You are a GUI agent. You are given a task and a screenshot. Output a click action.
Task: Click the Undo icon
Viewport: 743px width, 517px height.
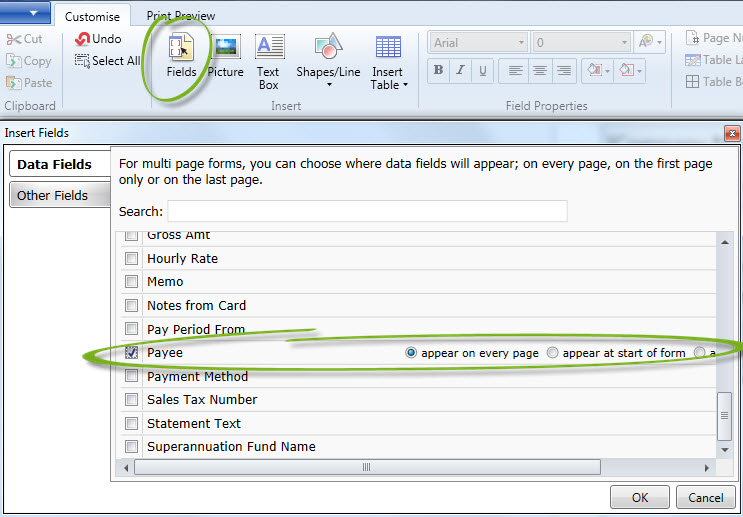click(x=83, y=39)
